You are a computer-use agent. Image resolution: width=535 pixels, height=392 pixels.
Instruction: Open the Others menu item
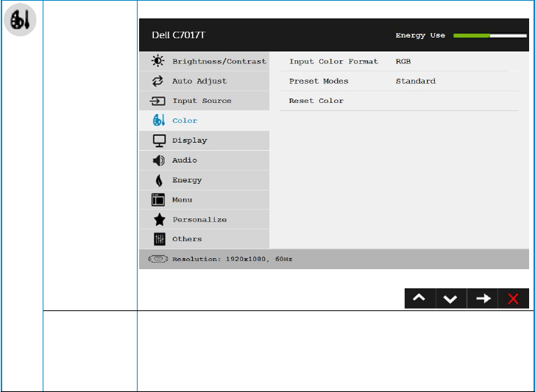point(204,239)
